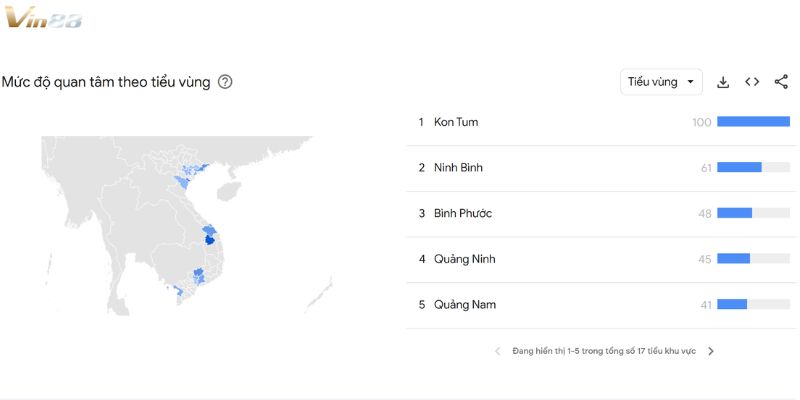Click the highlighted southern region on map
800x400 pixels.
[198, 274]
